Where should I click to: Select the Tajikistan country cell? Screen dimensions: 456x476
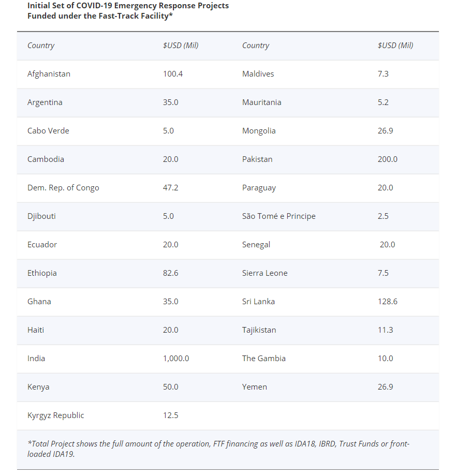259,330
